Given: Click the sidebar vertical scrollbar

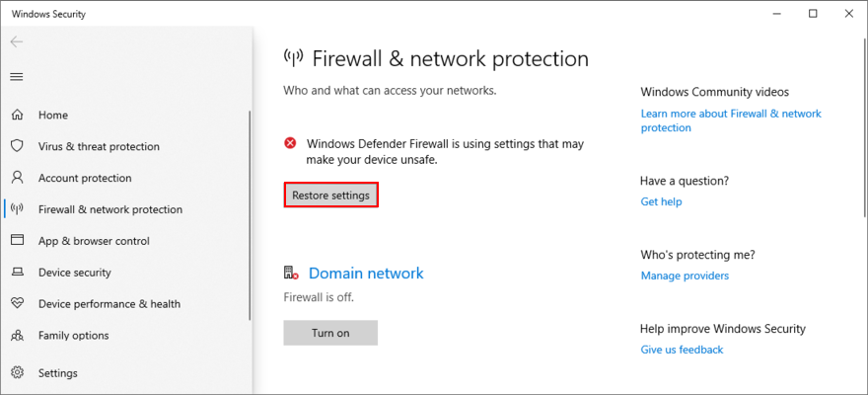Looking at the screenshot, I should tap(251, 216).
